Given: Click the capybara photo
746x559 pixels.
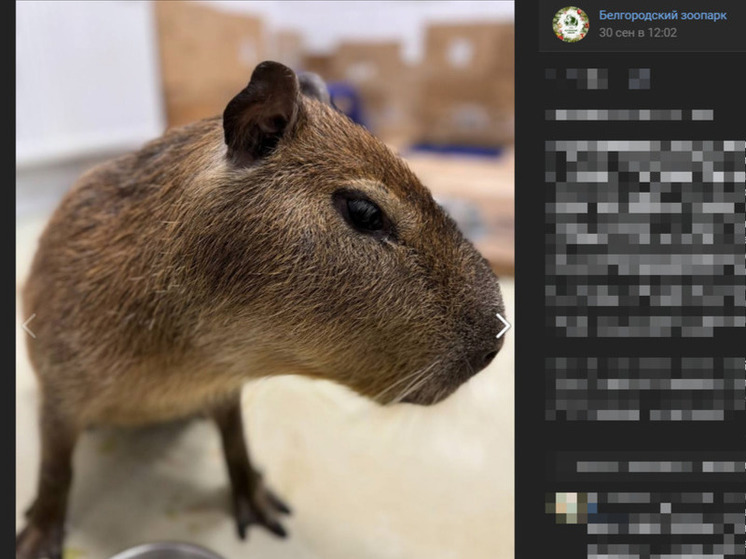Looking at the screenshot, I should pos(265,280).
